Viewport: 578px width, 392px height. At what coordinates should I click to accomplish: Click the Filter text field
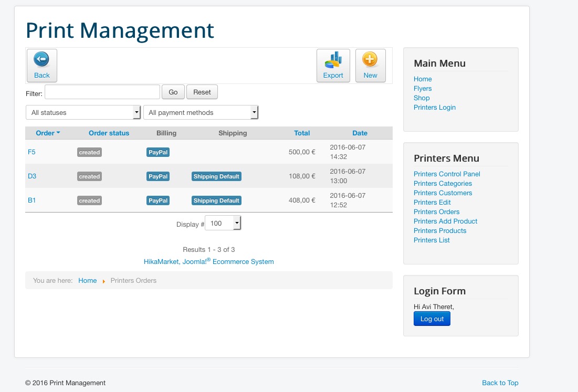102,92
